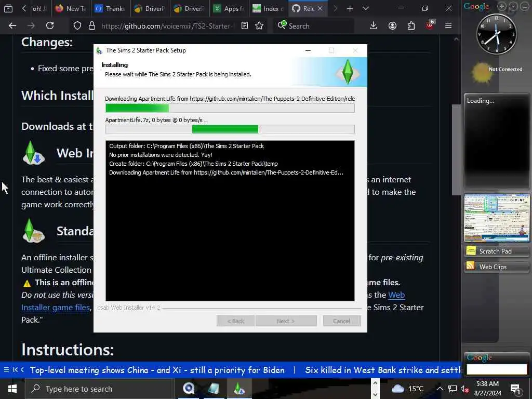Open Six killed in West Bank headline
This screenshot has width=532, height=399.
pos(383,370)
